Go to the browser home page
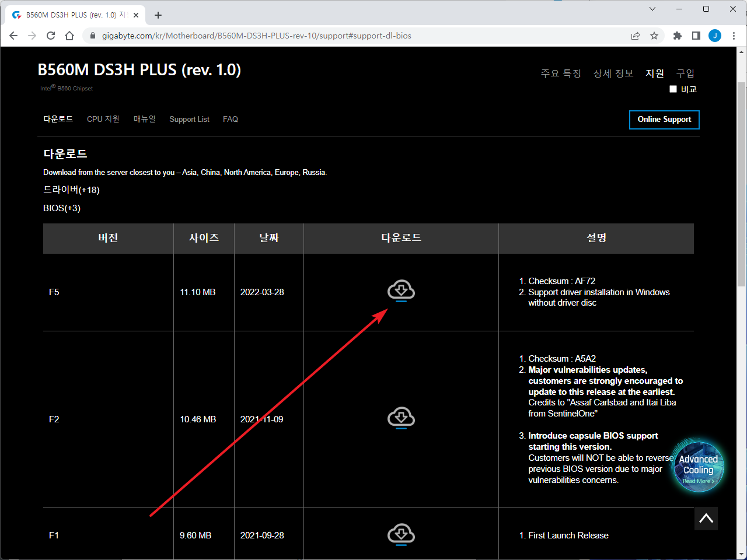747x560 pixels. pyautogui.click(x=69, y=36)
